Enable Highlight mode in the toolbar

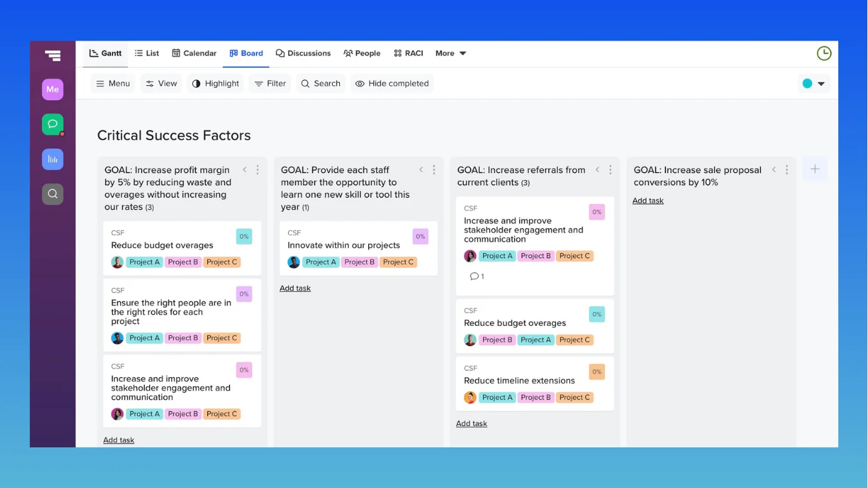coord(215,83)
